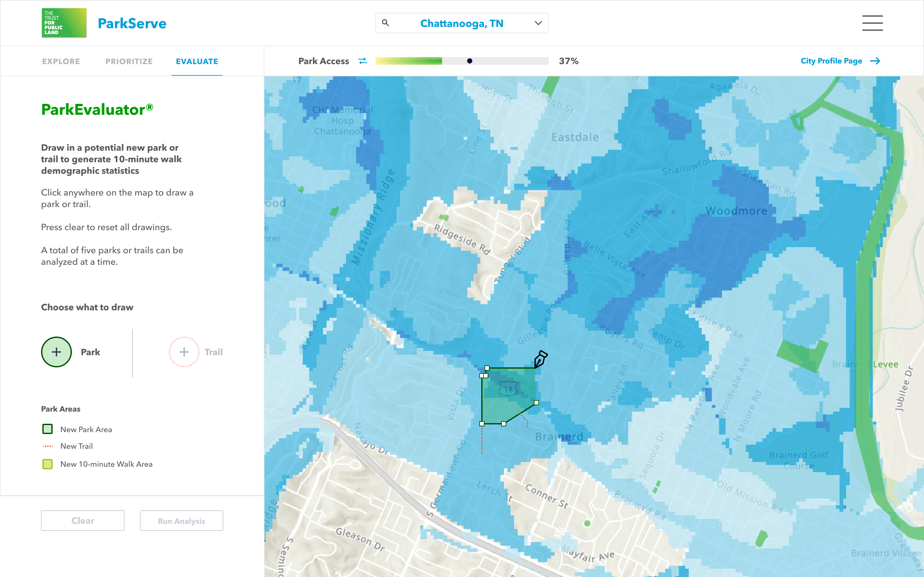Click the New Park Area legend square
The height and width of the screenshot is (577, 924).
pos(47,429)
